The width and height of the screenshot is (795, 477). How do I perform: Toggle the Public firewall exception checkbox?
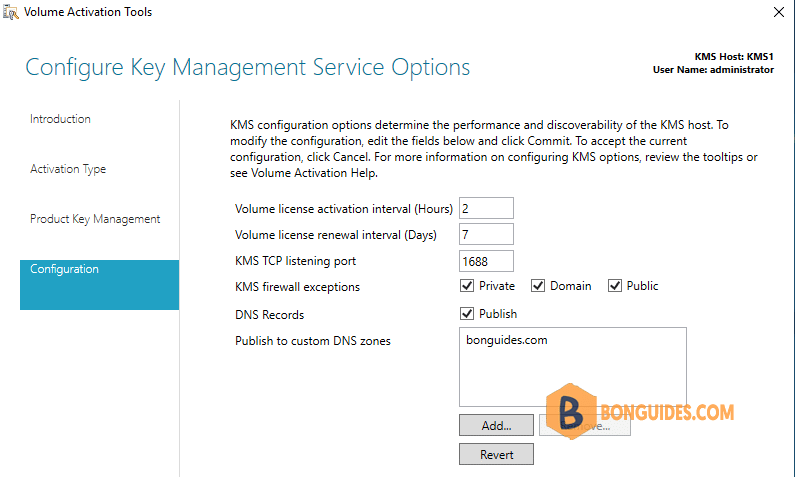click(x=615, y=286)
